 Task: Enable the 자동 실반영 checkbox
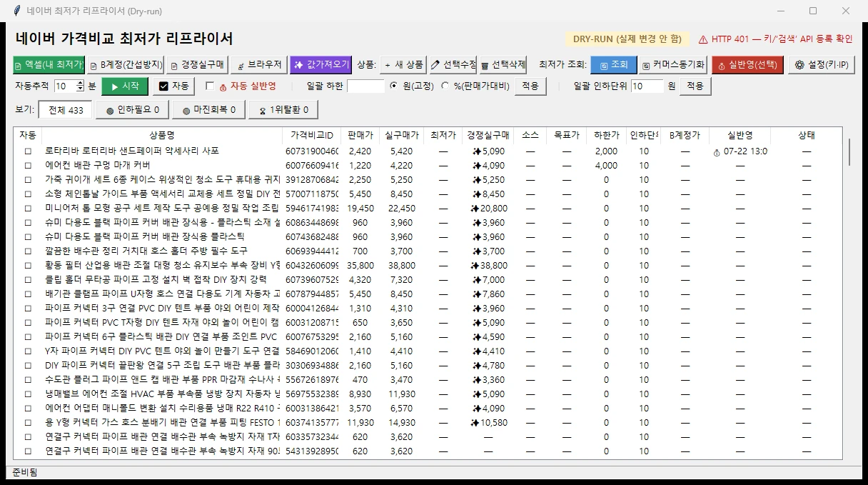(x=210, y=86)
